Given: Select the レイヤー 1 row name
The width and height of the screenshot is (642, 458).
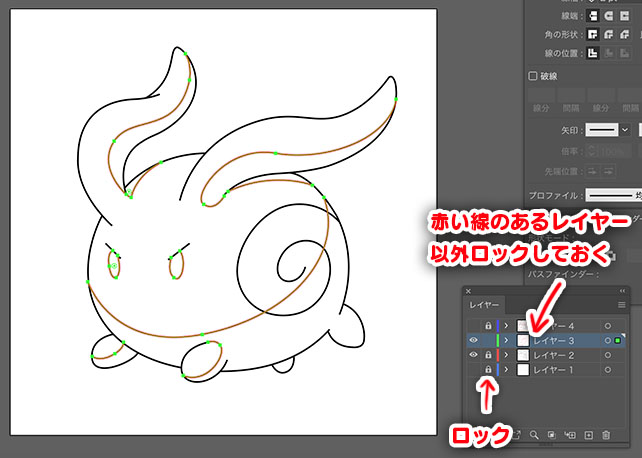Looking at the screenshot, I should coord(554,370).
